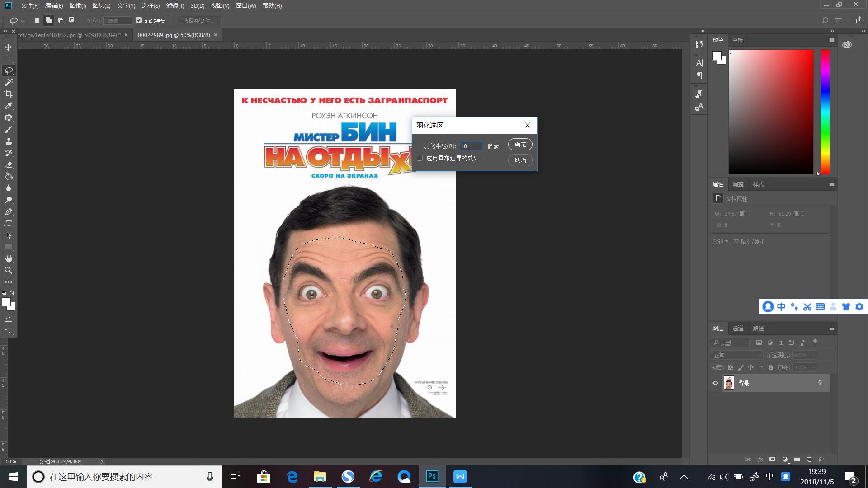868x488 pixels.
Task: Expand the status bar info arrow
Action: coord(102,461)
